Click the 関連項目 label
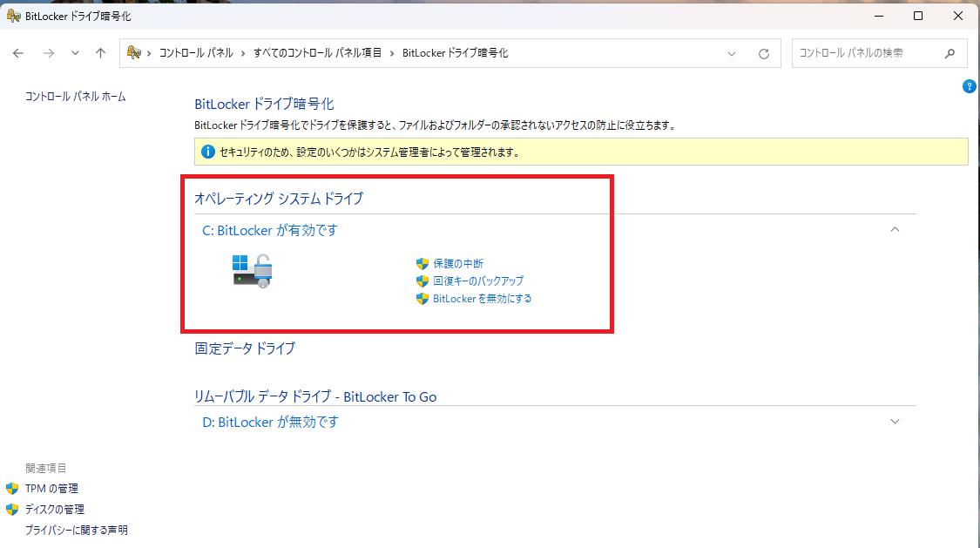Screen dimensions: 980x548 point(45,468)
